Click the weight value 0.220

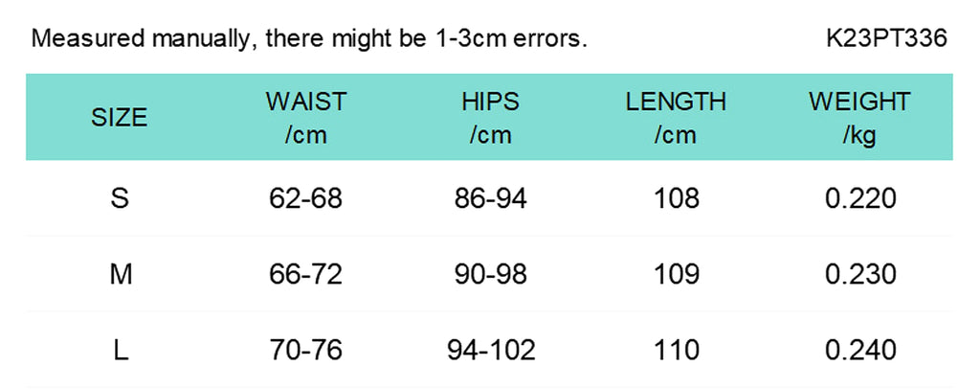pyautogui.click(x=860, y=199)
